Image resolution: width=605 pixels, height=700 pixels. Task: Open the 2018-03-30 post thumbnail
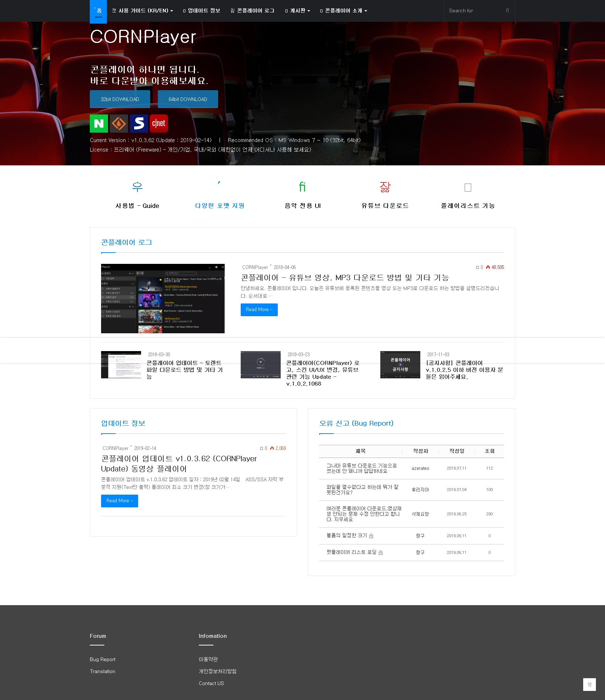(x=121, y=365)
